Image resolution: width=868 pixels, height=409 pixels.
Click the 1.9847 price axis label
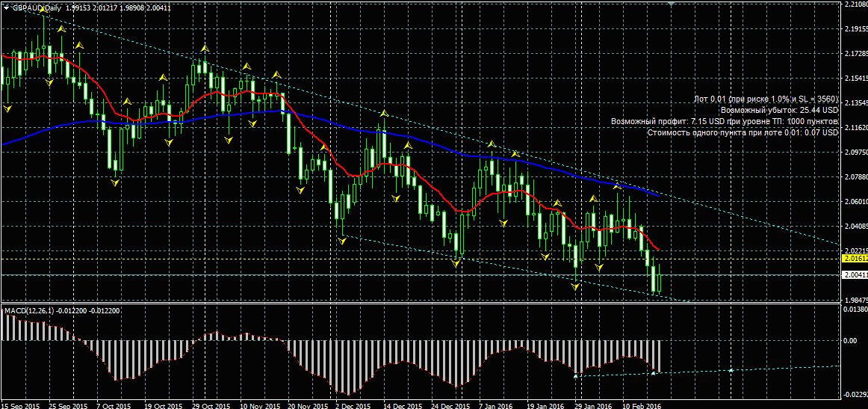click(856, 300)
